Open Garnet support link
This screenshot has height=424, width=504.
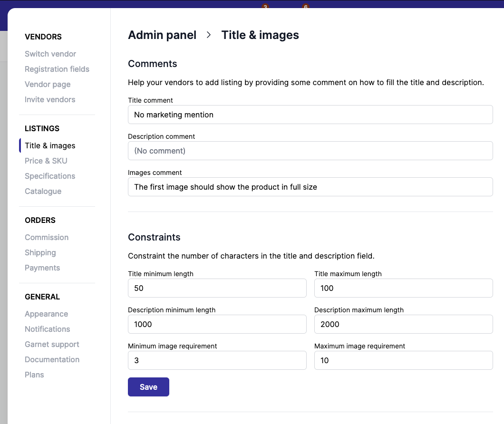pyautogui.click(x=52, y=344)
